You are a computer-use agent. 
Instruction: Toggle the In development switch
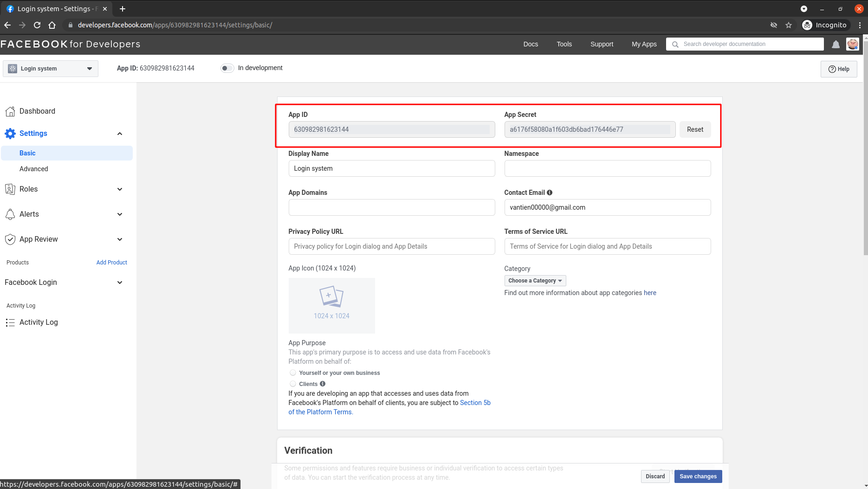pyautogui.click(x=227, y=68)
